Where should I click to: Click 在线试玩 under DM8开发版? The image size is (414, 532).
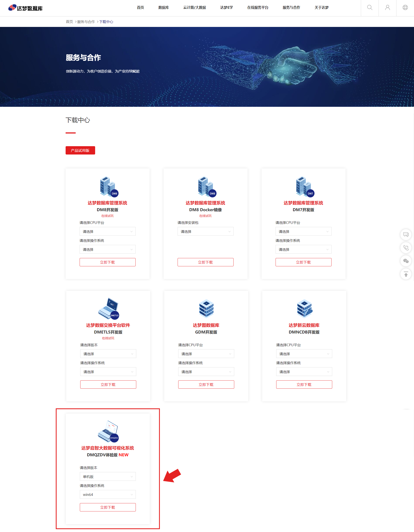107,216
